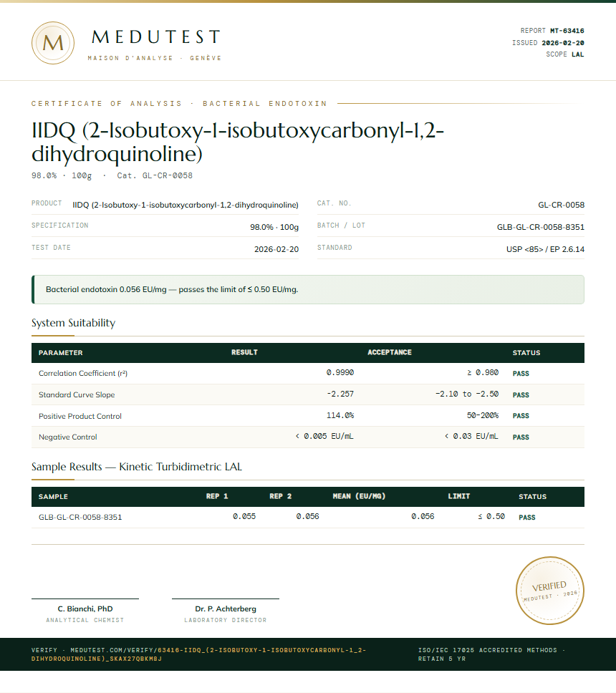Viewport: 616px width, 693px height.
Task: Select Maison d'Analyse Genève tagline
Action: pyautogui.click(x=154, y=58)
